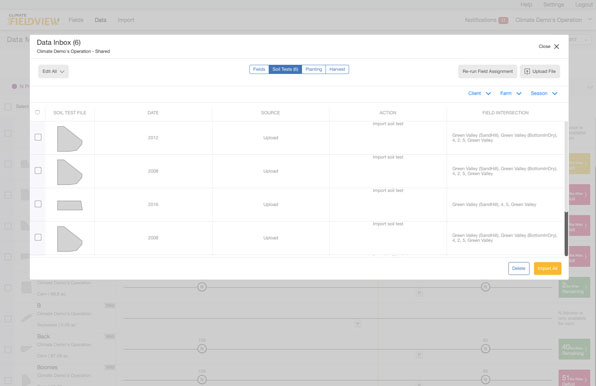596x386 pixels.
Task: Open Climate Demo's Operation account dropdown
Action: [x=552, y=20]
